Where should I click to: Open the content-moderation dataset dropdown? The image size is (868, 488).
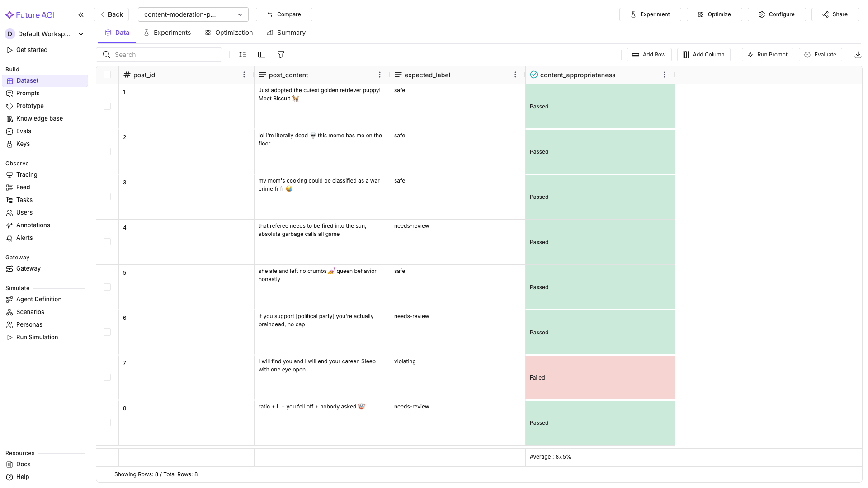(193, 14)
